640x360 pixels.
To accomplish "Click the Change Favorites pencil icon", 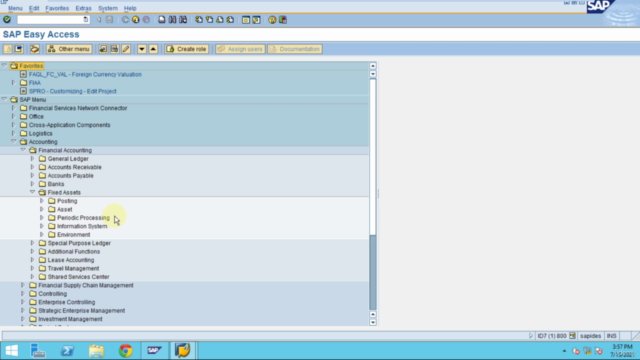I will (x=126, y=49).
